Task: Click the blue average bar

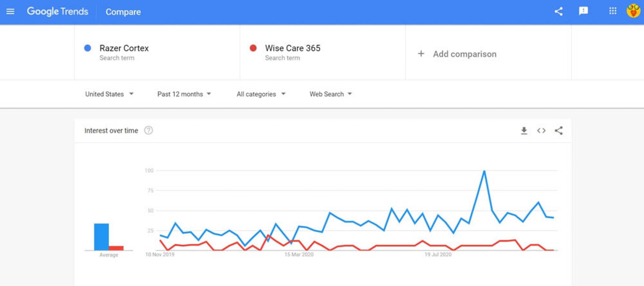Action: 102,237
